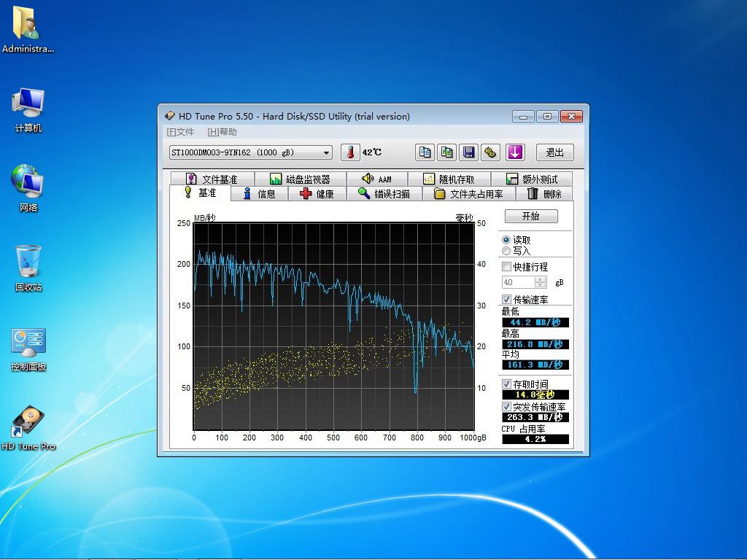Open the options wrench icon
Image resolution: width=747 pixels, height=560 pixels.
(x=490, y=152)
